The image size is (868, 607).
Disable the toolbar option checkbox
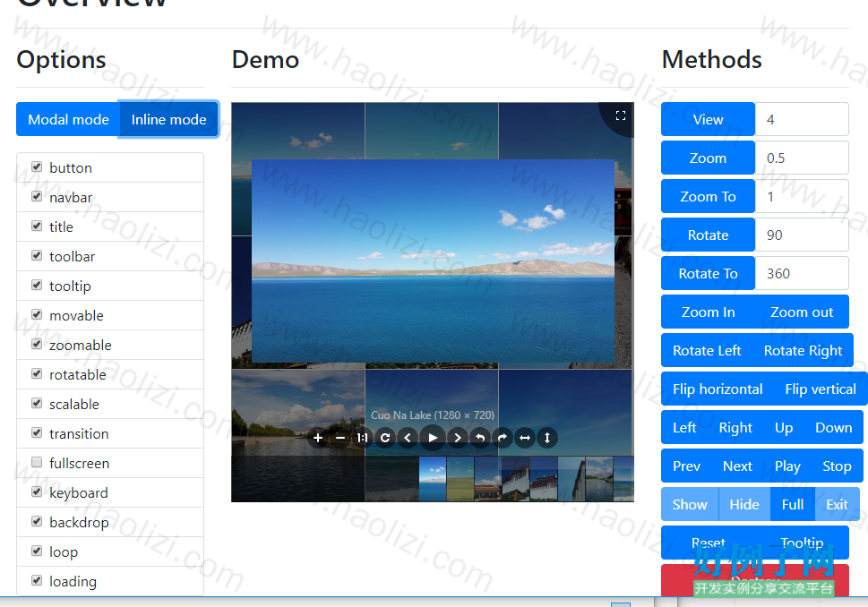(x=37, y=255)
